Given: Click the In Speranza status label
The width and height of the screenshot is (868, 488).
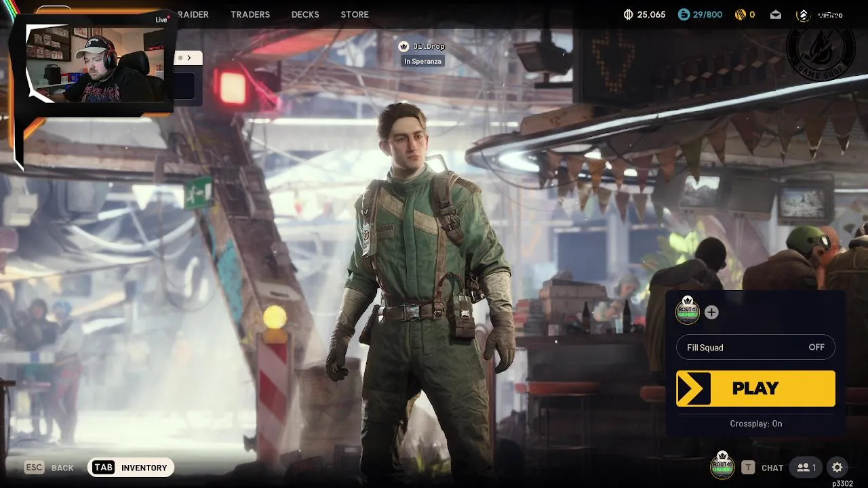Looking at the screenshot, I should click(422, 61).
